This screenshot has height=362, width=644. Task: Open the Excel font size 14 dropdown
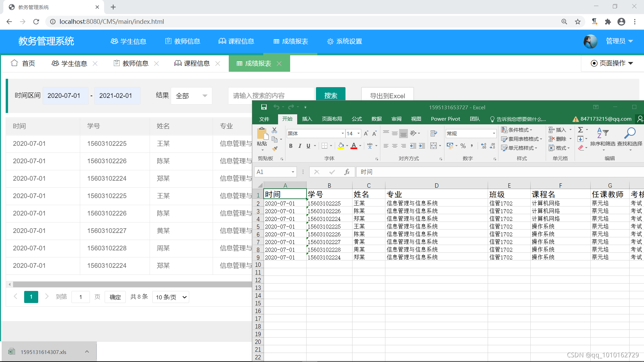click(359, 133)
